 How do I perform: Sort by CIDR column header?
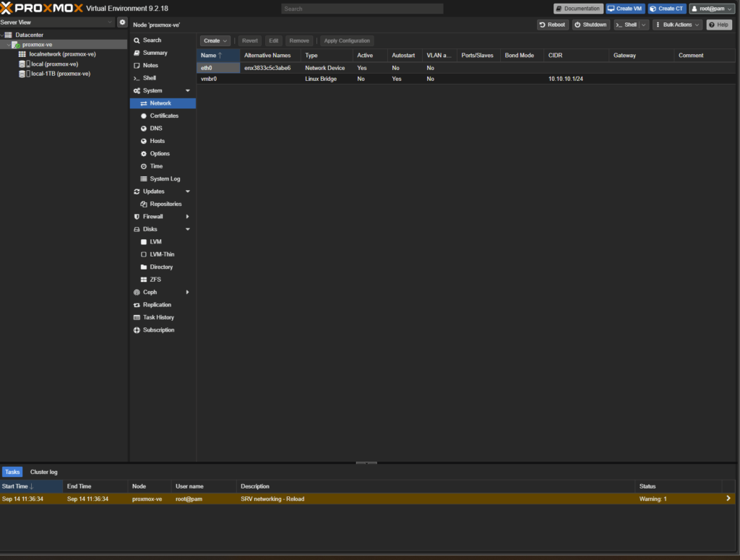(576, 55)
